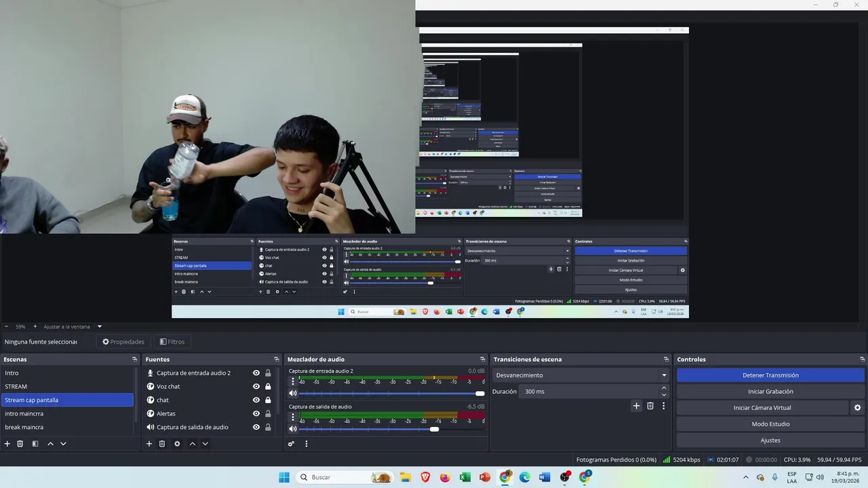The height and width of the screenshot is (488, 868).
Task: Add a new scene with plus icon
Action: pos(7,444)
